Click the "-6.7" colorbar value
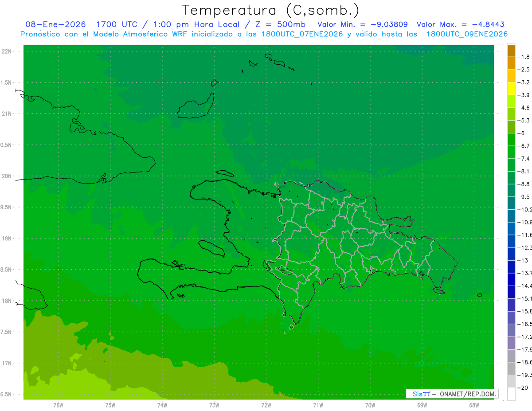Viewport: 532px width, 411px height. [x=524, y=146]
